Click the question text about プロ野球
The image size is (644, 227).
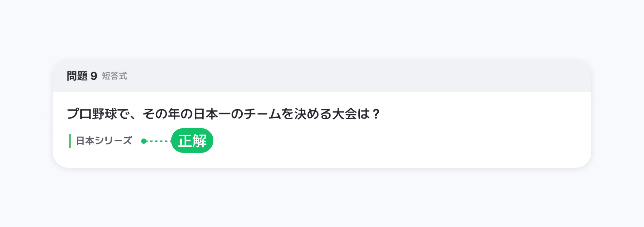pos(223,114)
